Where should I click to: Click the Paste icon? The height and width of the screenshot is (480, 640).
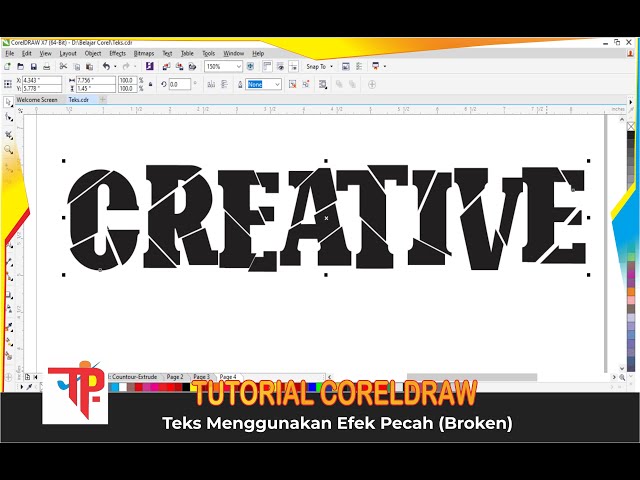[x=89, y=66]
